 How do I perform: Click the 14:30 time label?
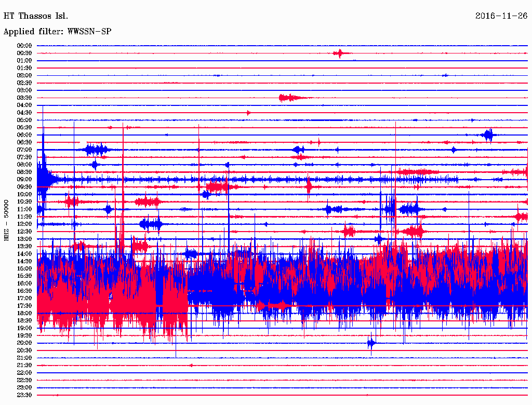pyautogui.click(x=24, y=262)
